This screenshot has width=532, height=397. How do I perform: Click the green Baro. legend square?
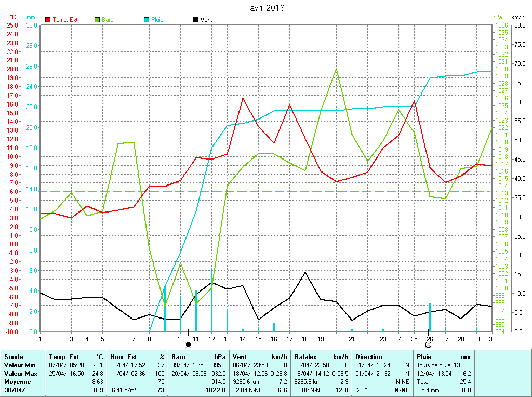pyautogui.click(x=97, y=20)
